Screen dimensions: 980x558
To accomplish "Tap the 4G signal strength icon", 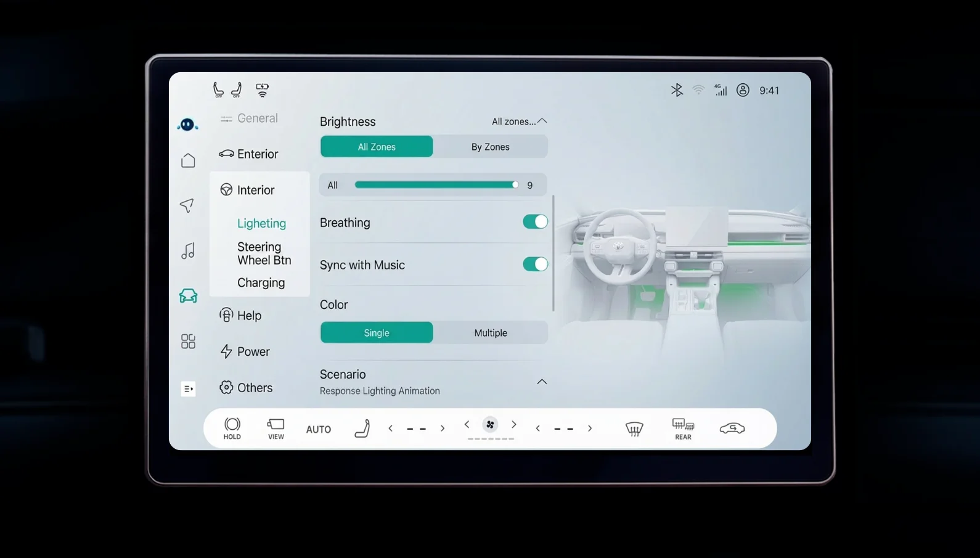I will 720,90.
